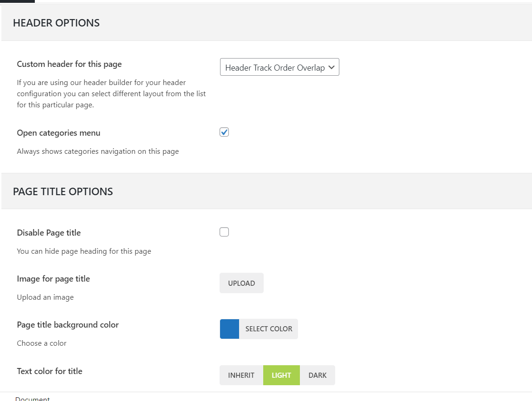Click the Disable Page title label
The image size is (532, 401).
(x=49, y=233)
